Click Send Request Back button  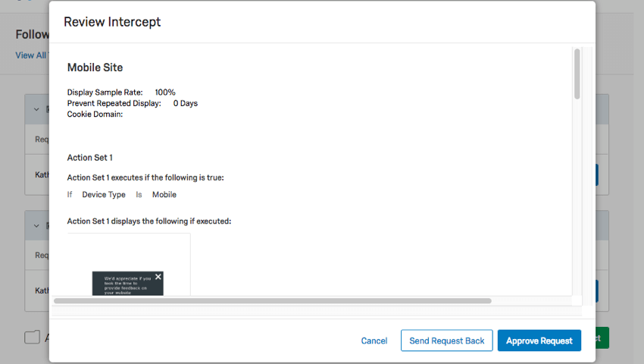tap(447, 340)
